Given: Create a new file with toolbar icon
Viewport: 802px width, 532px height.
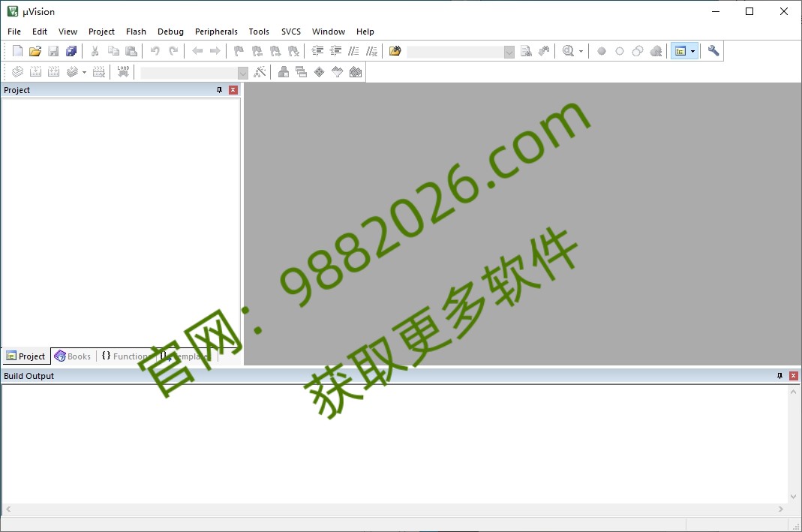Looking at the screenshot, I should [x=17, y=51].
